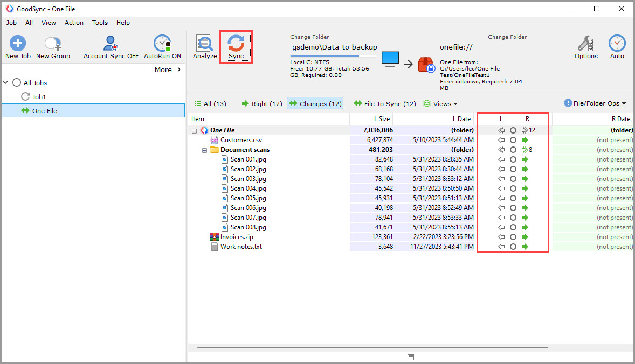Screen dimensions: 635x364
Task: Set Work notes.txt direction to left
Action: [501, 247]
